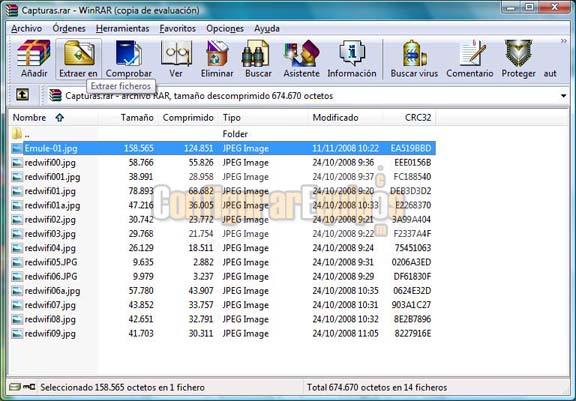
Task: Sort by Modificado column header
Action: tap(345, 118)
